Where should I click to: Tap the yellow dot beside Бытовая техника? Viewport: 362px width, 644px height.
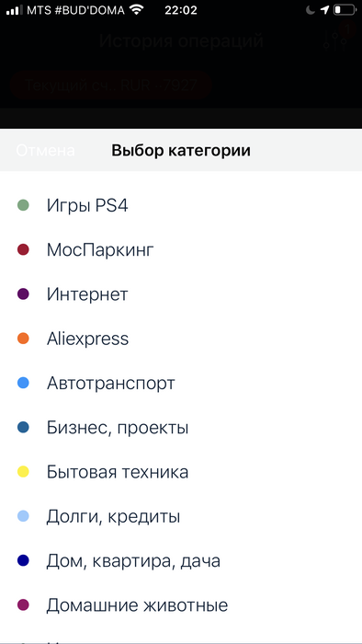23,472
